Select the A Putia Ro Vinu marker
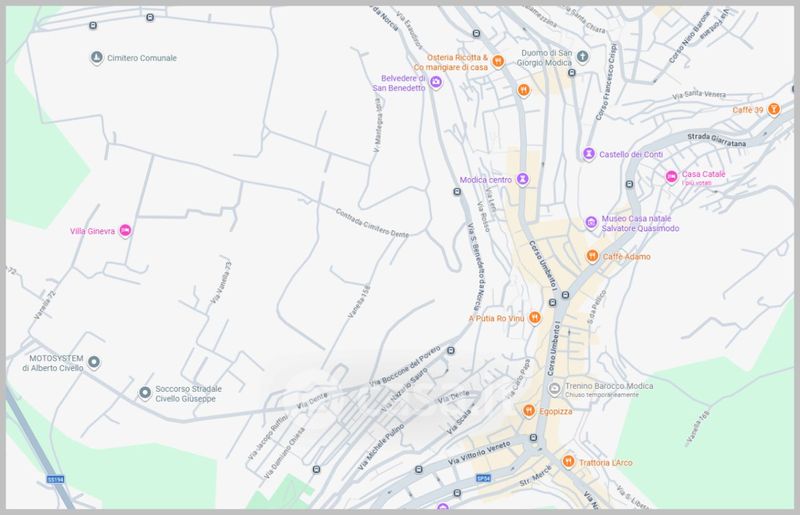 (x=535, y=318)
